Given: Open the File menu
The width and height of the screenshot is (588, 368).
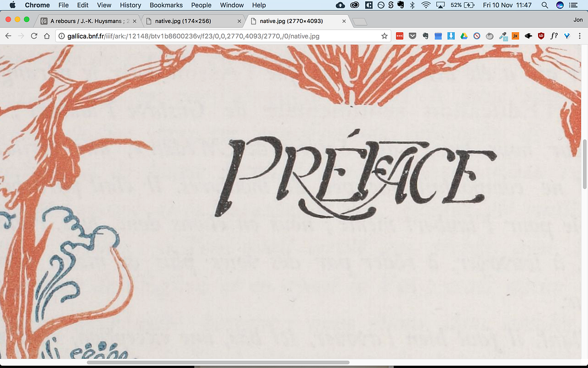Looking at the screenshot, I should click(x=63, y=5).
